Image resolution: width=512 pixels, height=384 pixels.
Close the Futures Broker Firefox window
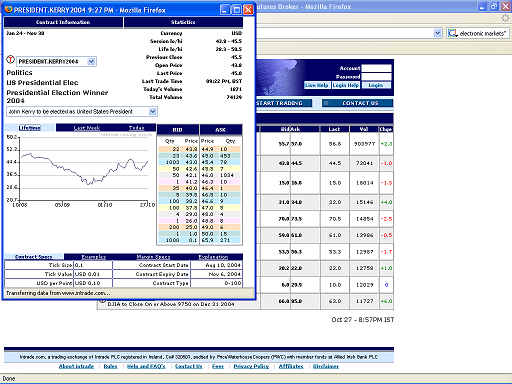point(506,6)
